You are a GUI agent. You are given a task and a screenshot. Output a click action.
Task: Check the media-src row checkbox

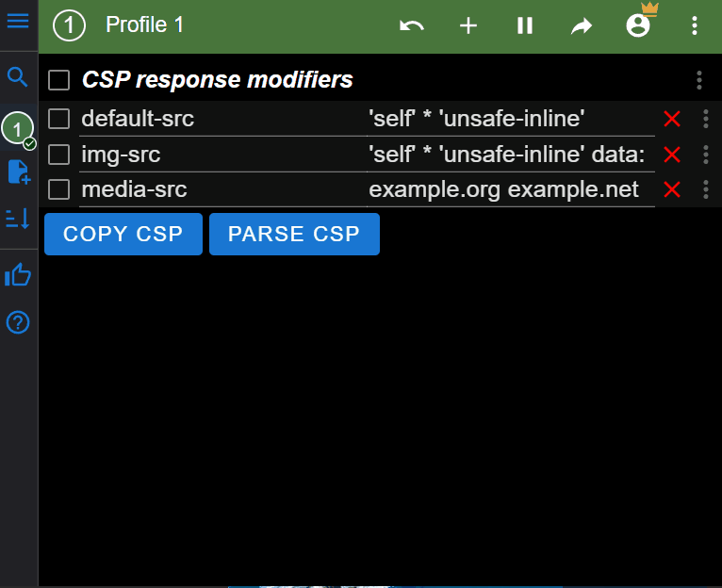pos(59,189)
